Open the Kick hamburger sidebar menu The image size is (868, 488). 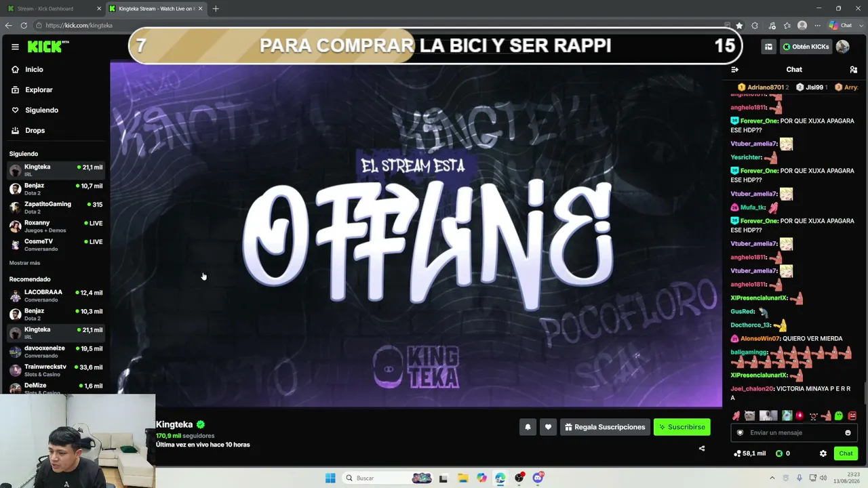pyautogui.click(x=15, y=47)
